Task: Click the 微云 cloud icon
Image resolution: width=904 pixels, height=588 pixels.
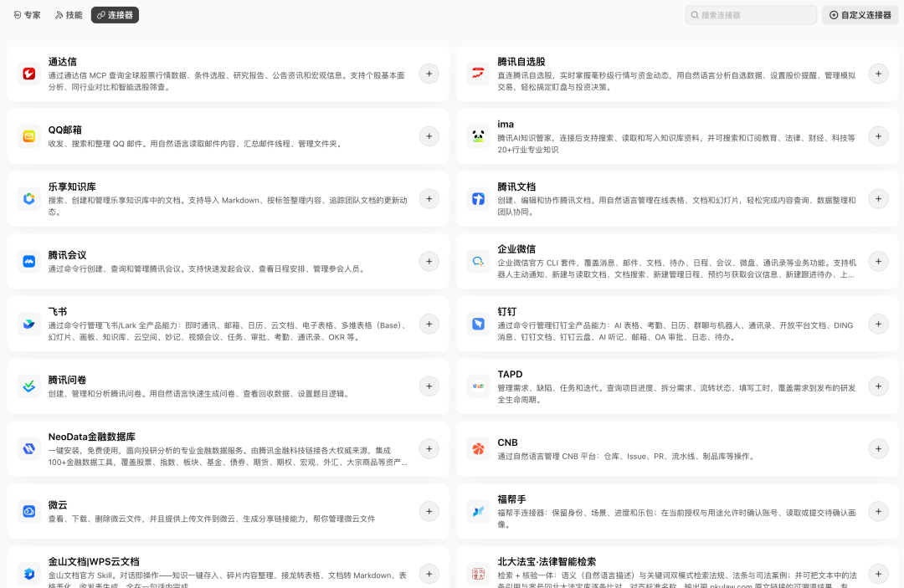Action: [28, 511]
